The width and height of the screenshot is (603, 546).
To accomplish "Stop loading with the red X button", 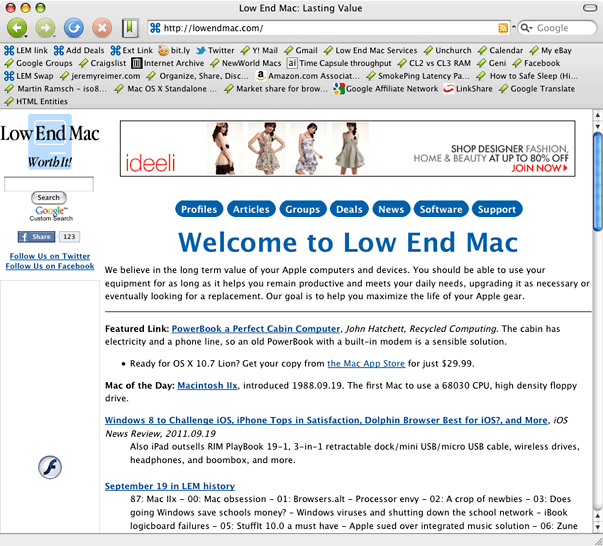I will pyautogui.click(x=102, y=28).
